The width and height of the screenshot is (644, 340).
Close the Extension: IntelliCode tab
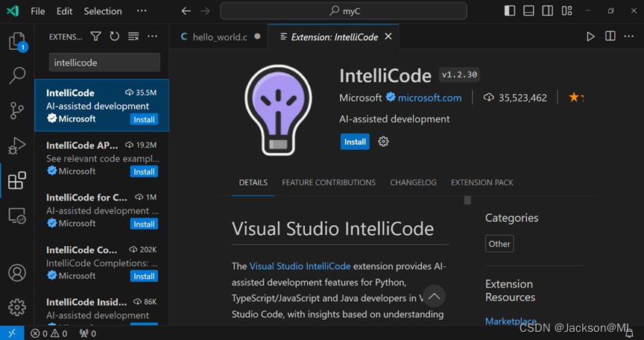(x=388, y=37)
